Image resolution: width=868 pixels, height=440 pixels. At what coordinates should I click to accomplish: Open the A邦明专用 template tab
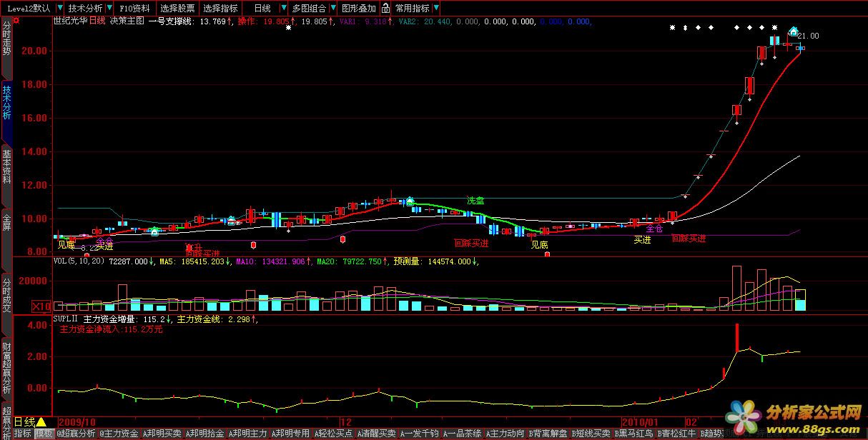click(290, 434)
